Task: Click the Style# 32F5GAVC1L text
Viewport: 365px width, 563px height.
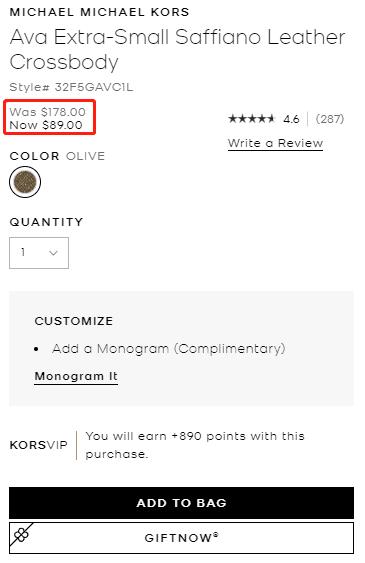Action: (x=71, y=87)
